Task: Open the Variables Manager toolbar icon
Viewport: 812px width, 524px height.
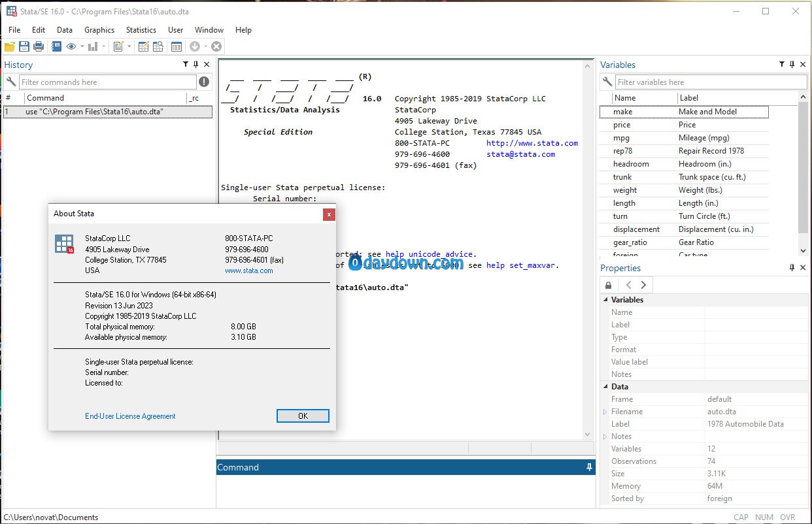Action: click(176, 46)
